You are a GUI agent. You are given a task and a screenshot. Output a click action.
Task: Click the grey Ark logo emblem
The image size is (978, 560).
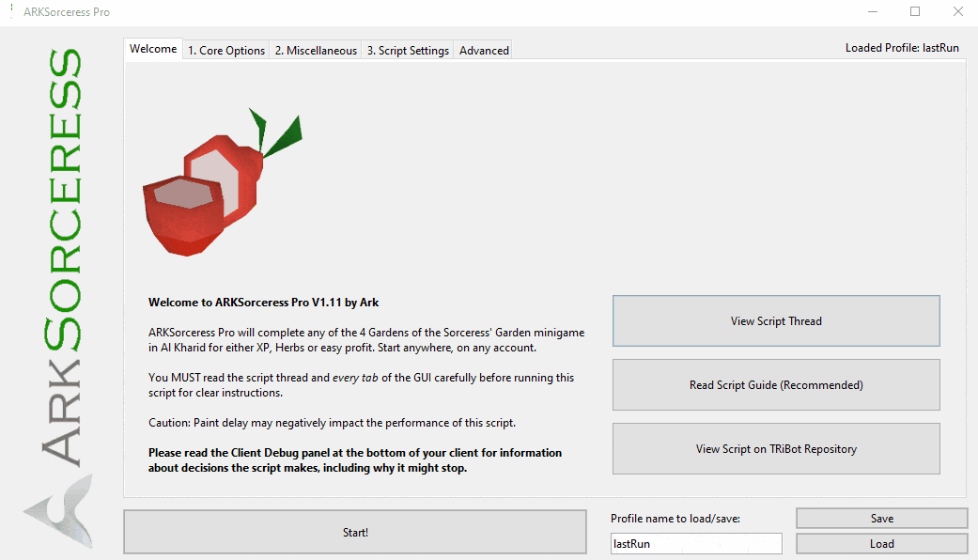(60, 511)
